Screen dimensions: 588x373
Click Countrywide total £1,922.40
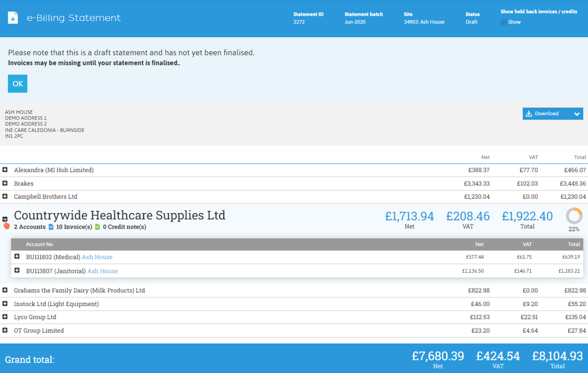point(527,216)
